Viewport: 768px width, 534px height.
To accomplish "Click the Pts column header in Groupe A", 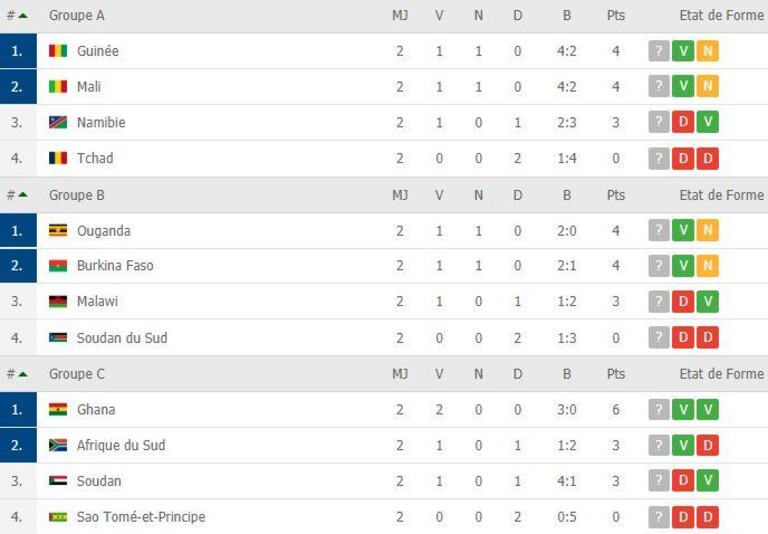I will pyautogui.click(x=616, y=16).
